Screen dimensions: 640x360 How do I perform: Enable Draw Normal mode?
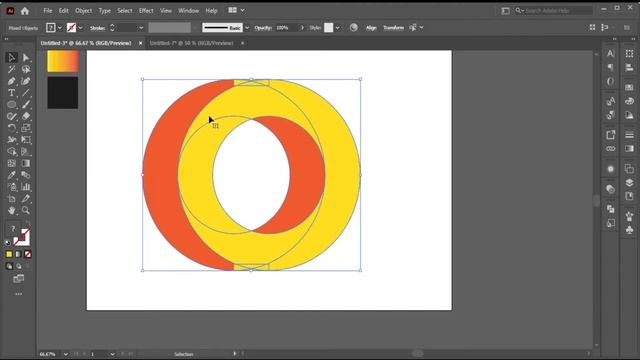tap(9, 266)
